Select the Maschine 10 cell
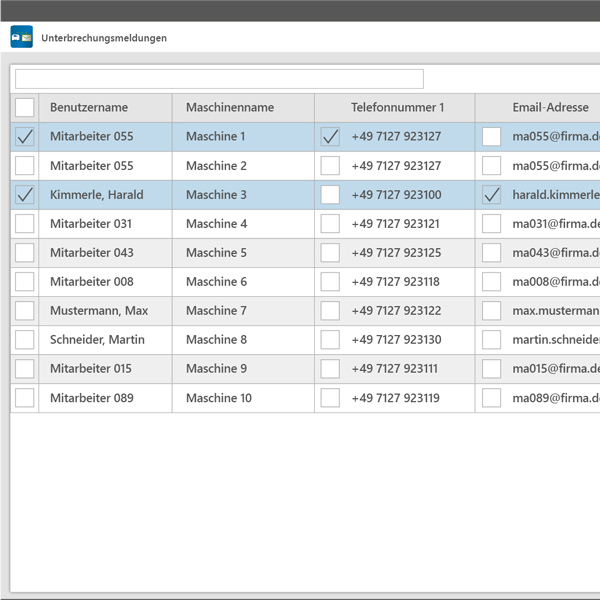600x600 pixels. point(219,398)
